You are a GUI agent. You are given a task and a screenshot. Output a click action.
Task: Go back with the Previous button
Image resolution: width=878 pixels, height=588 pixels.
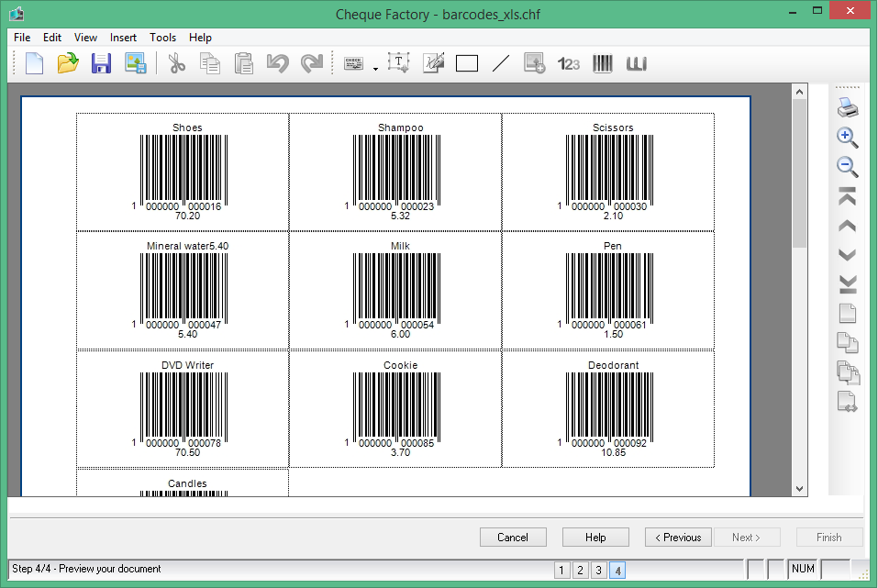click(x=678, y=537)
